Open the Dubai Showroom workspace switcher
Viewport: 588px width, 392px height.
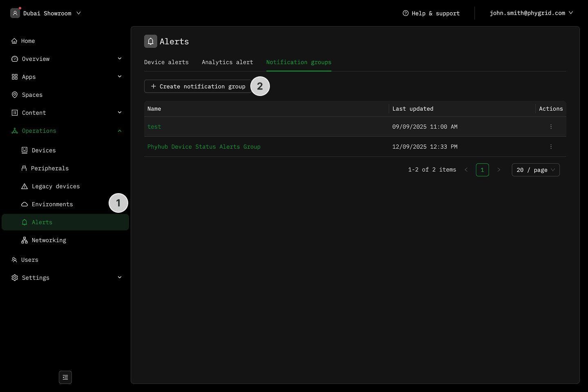coord(46,13)
